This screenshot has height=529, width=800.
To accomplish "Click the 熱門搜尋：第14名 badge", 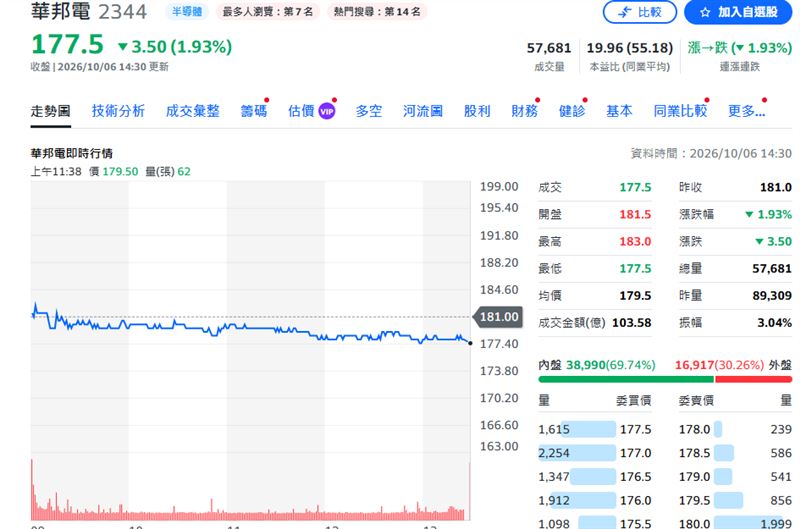I will [x=377, y=12].
